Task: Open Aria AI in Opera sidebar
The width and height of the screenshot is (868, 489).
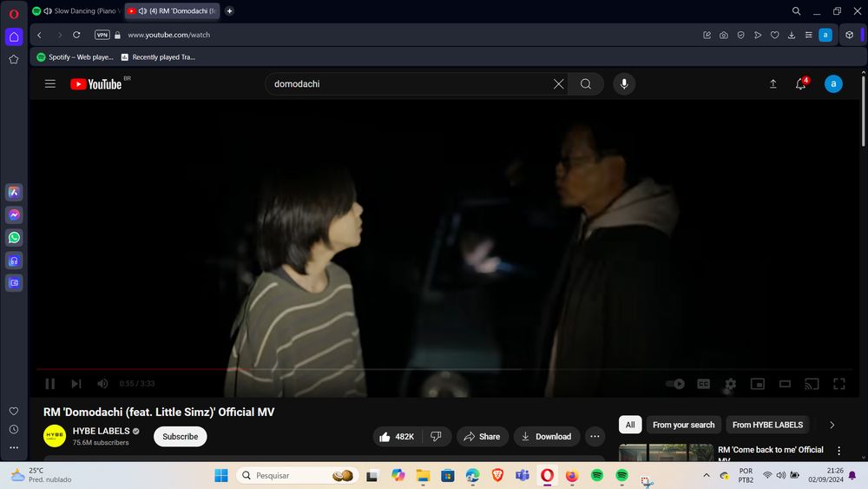Action: 14,192
